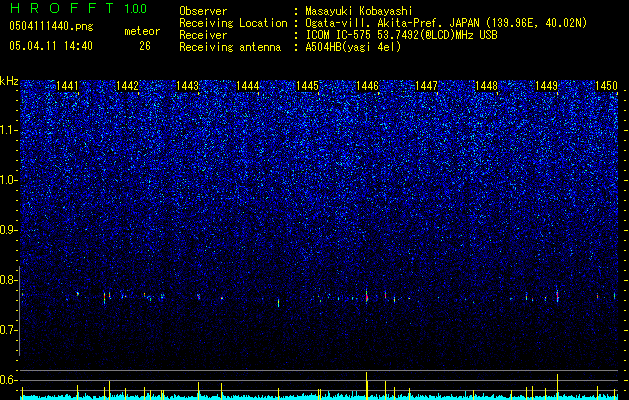Click the 1443 time marker

(x=187, y=85)
